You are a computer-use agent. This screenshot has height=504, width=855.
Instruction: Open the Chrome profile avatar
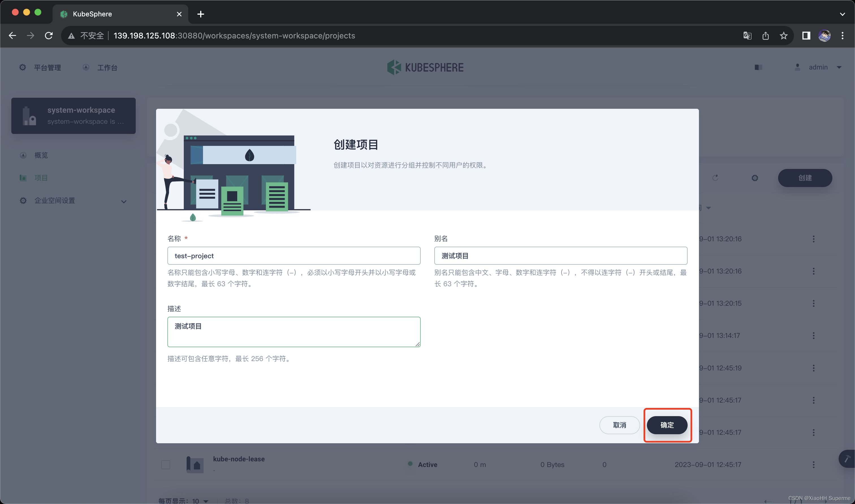[x=824, y=36]
